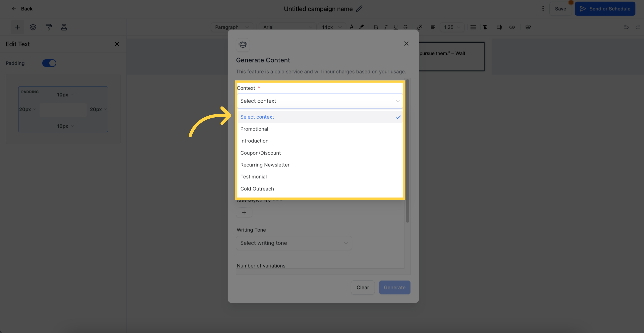
Task: Click the Clear button
Action: [363, 287]
